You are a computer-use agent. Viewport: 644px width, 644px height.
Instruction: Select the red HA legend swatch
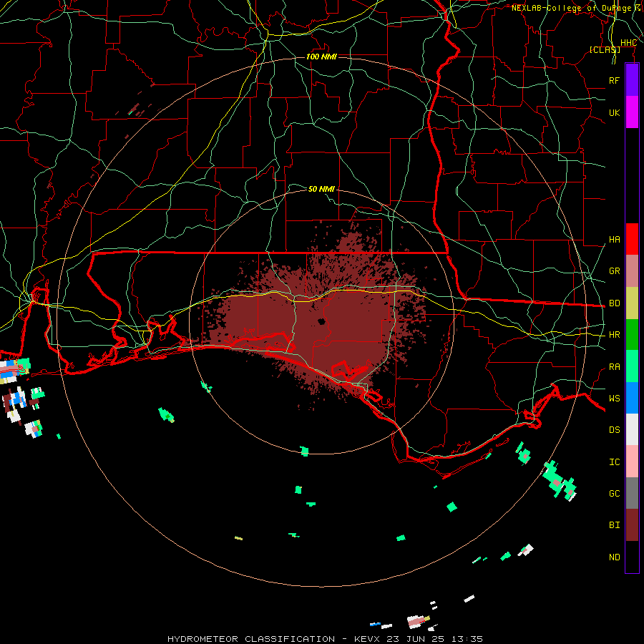[x=632, y=239]
